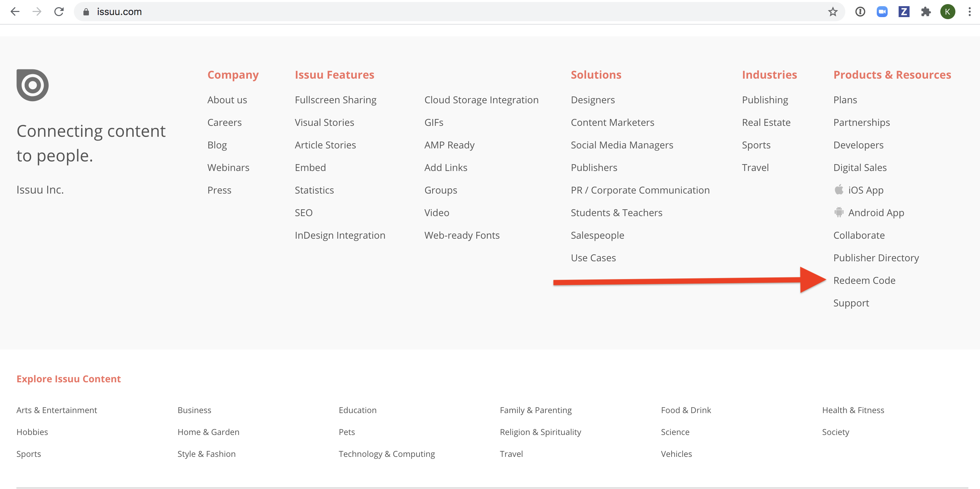The image size is (980, 489).
Task: Open the About us link
Action: (x=227, y=100)
